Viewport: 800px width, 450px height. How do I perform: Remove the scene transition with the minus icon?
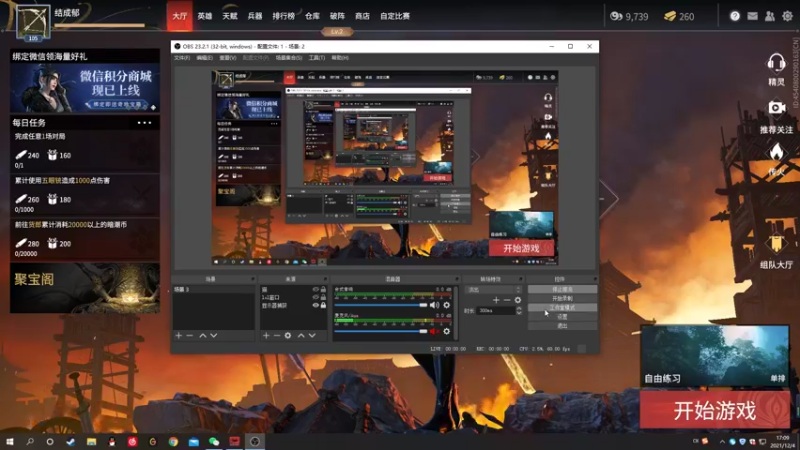click(507, 300)
